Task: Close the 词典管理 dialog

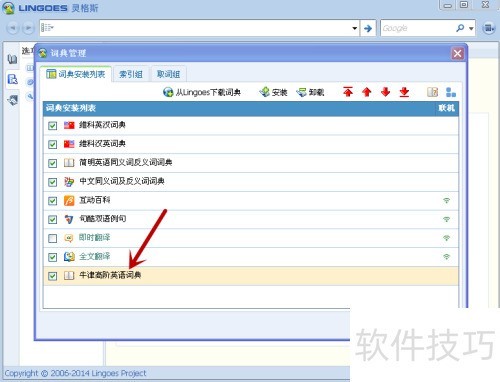Action: pyautogui.click(x=457, y=53)
